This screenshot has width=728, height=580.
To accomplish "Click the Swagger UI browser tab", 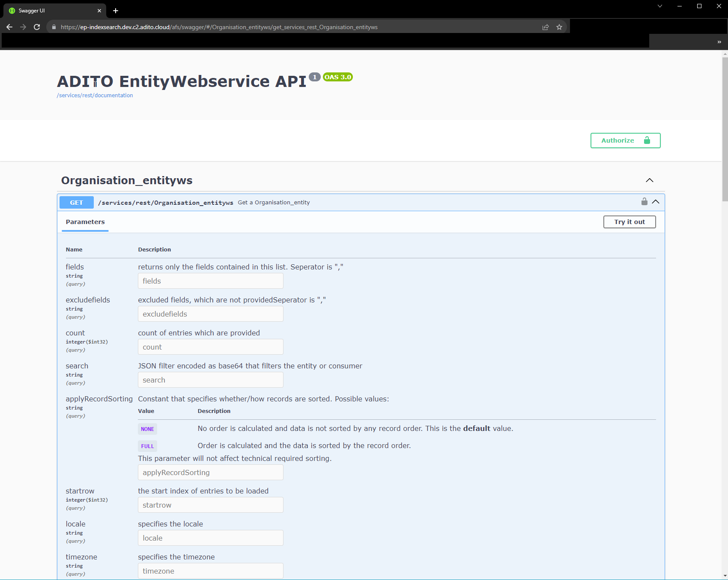I will (x=55, y=11).
